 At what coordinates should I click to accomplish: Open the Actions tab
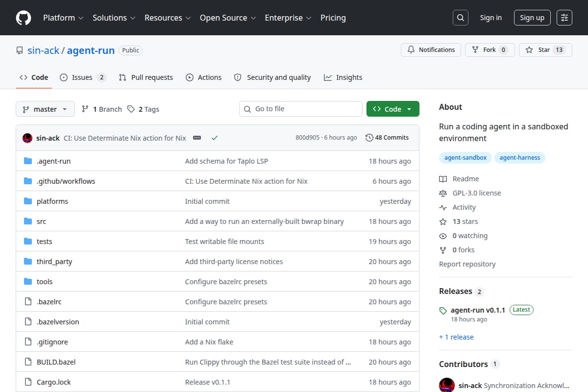[x=203, y=77]
